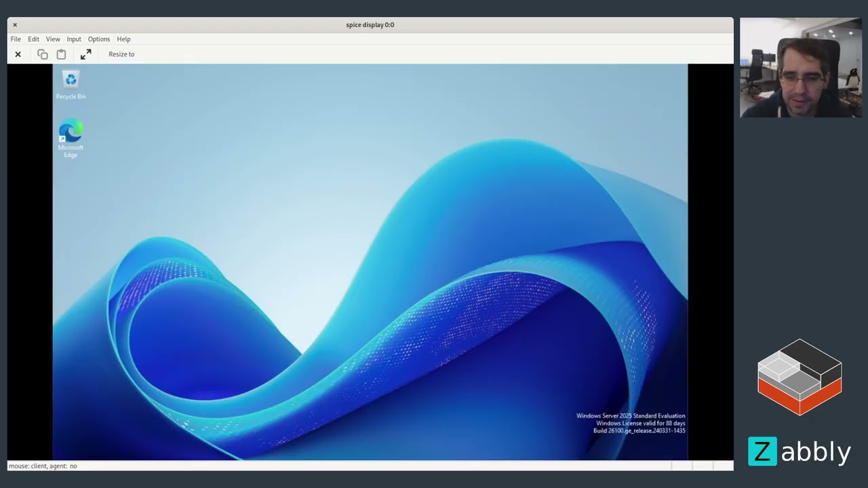Screen dimensions: 868x488
Task: Select the Microsoft Edge desktop shortcut
Action: (71, 138)
